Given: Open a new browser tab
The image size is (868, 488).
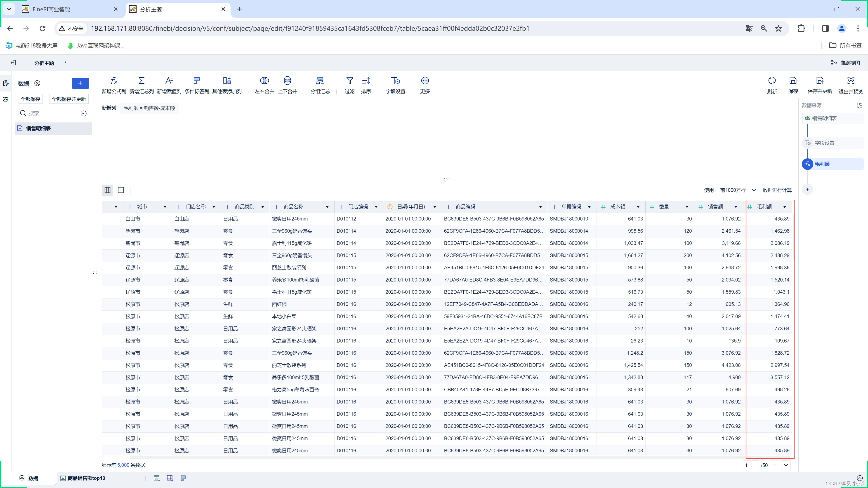Looking at the screenshot, I should 240,9.
